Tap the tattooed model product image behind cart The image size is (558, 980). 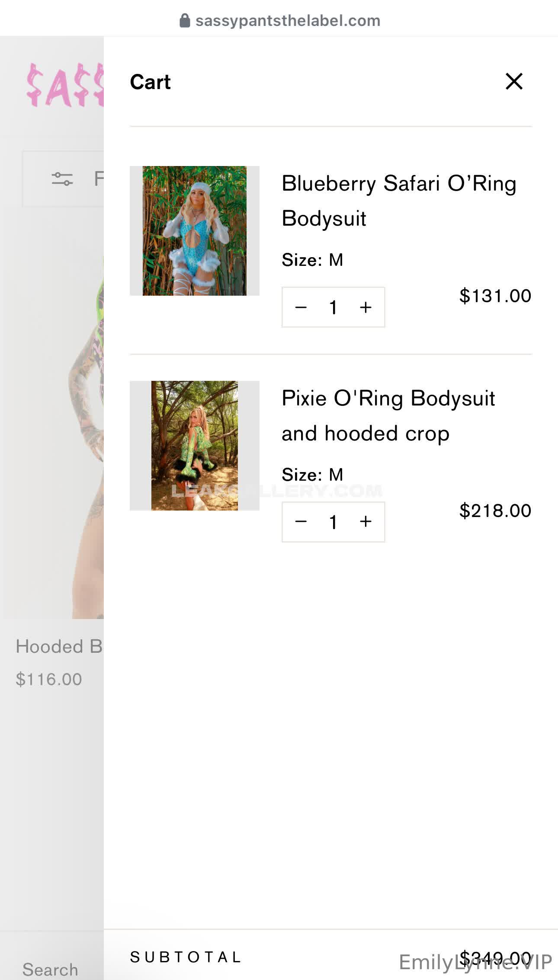pos(54,415)
